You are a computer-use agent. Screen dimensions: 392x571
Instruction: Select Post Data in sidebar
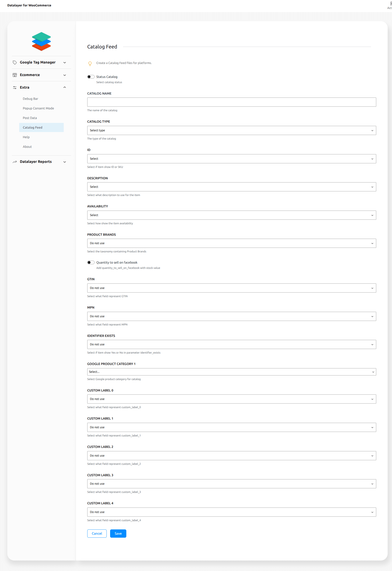point(30,118)
